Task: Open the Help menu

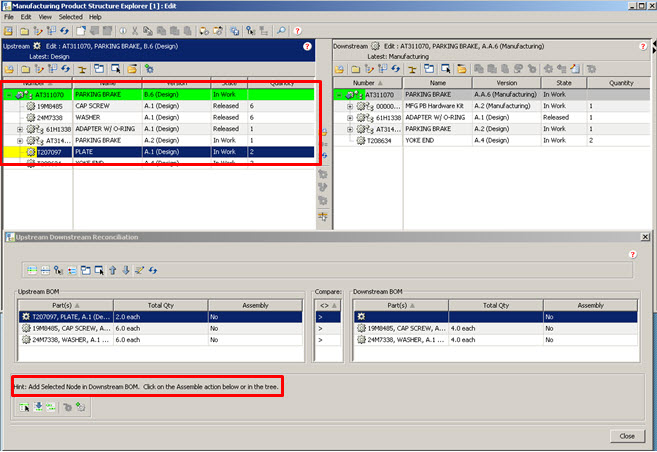Action: click(x=95, y=17)
